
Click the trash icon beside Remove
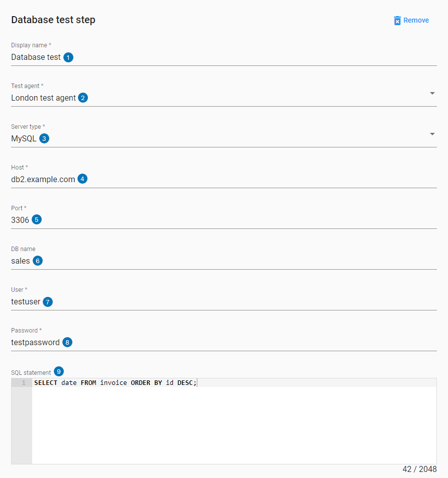(397, 21)
